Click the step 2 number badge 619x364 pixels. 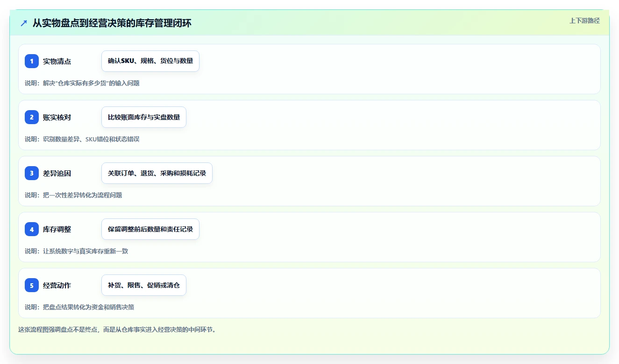tap(32, 117)
